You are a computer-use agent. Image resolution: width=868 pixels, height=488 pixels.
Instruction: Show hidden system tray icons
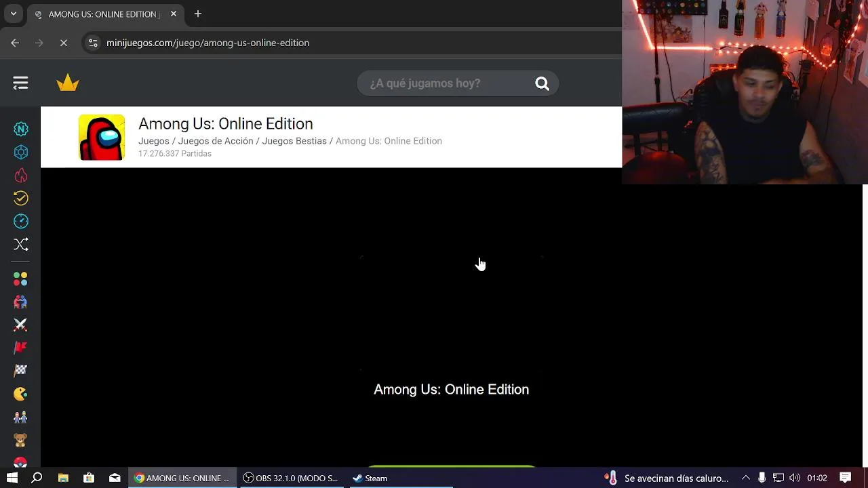tap(746, 478)
